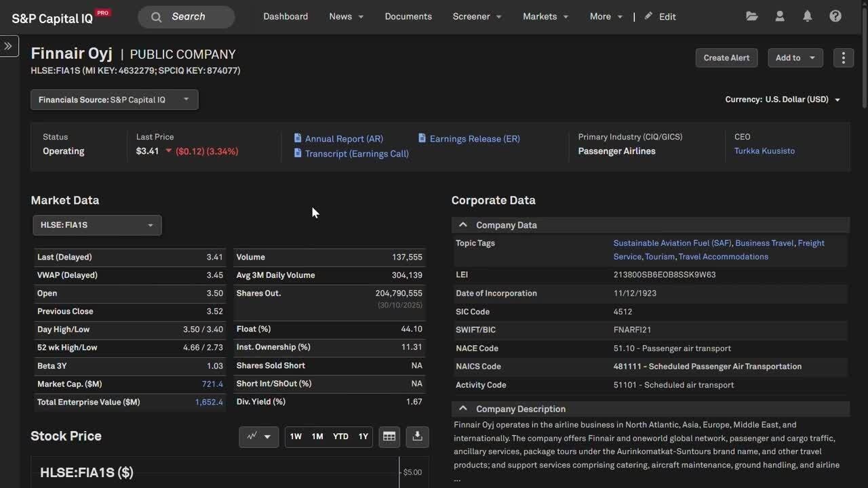Click the search magnifier icon
Screen dimensions: 868x488
pos(157,17)
